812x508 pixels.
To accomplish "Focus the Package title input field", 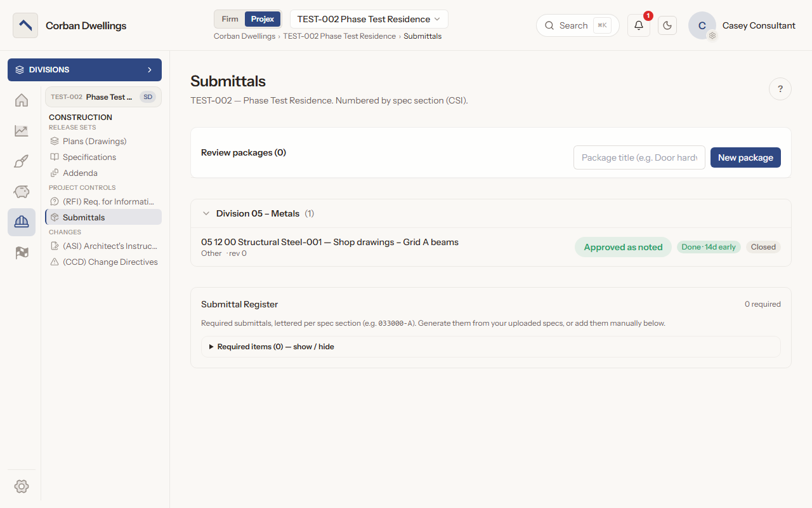I will click(x=639, y=157).
